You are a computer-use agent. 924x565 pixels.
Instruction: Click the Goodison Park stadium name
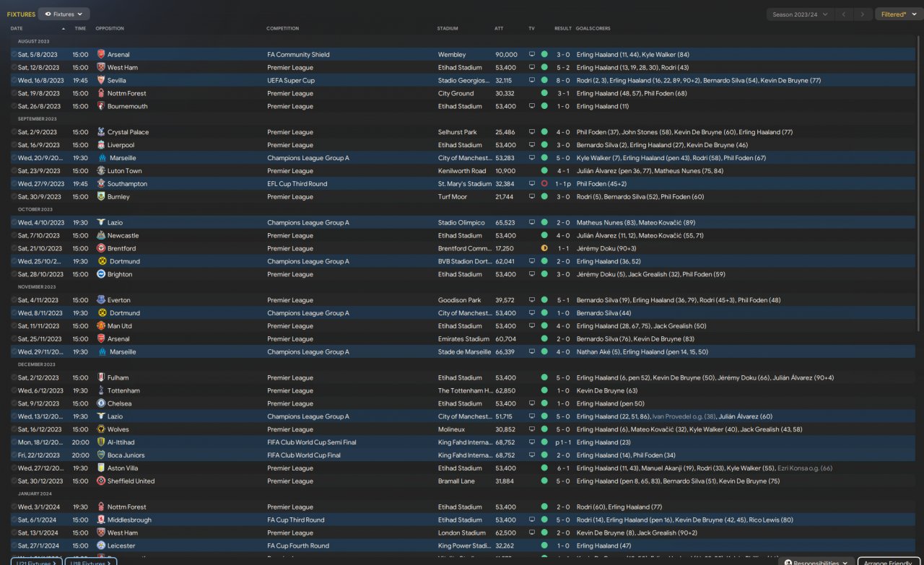[x=460, y=300]
